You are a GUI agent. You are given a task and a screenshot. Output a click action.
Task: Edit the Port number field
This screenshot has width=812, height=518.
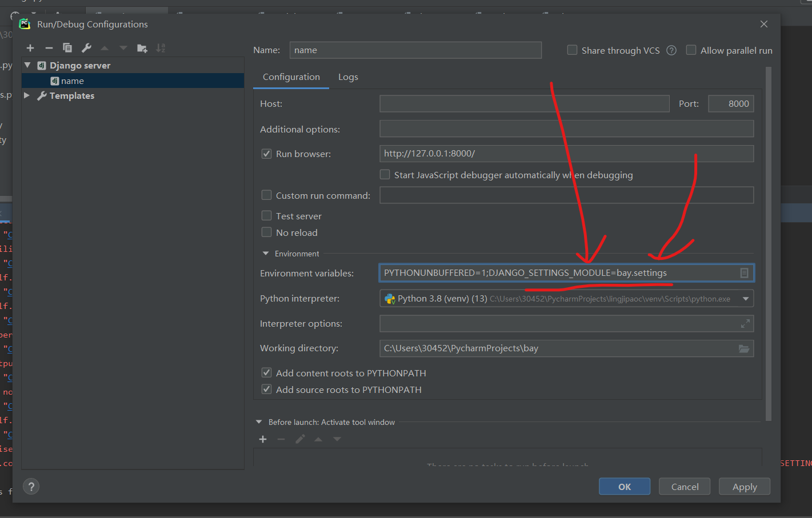pos(731,103)
